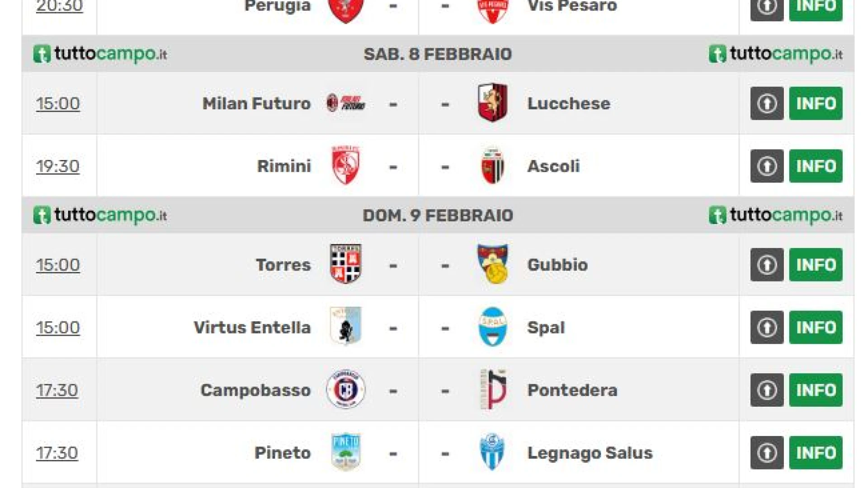Open INFO for Pineto vs Legnago Salus
The image size is (868, 488).
816,453
